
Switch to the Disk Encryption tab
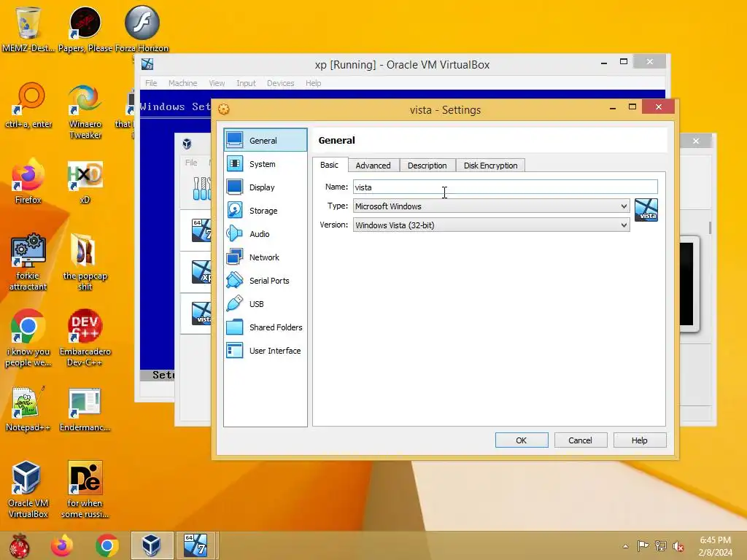(491, 166)
